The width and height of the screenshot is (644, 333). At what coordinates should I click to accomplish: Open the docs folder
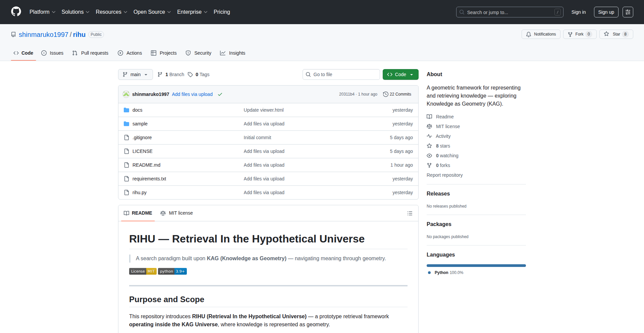pos(137,110)
